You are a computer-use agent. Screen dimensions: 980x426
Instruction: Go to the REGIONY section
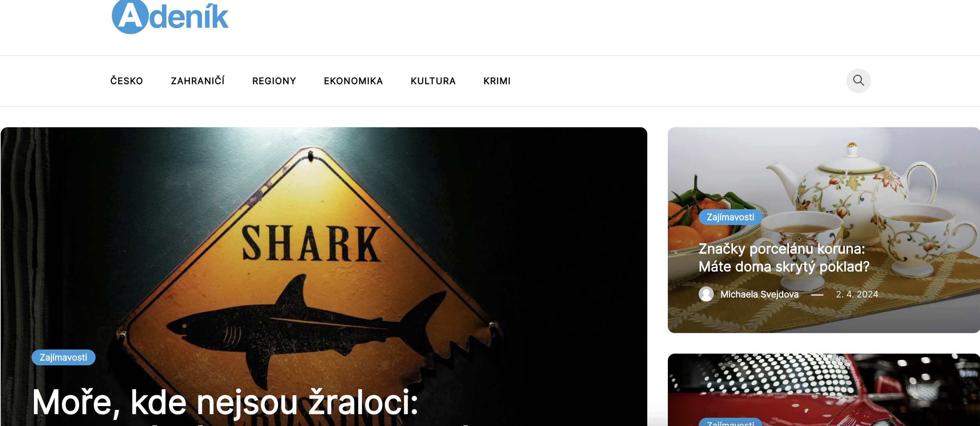click(x=274, y=81)
